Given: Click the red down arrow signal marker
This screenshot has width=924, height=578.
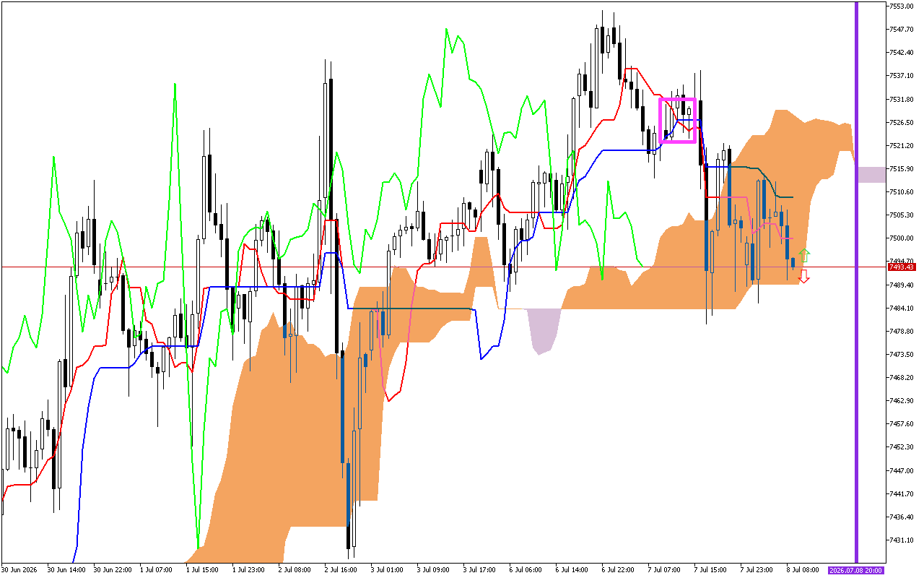Looking at the screenshot, I should pyautogui.click(x=803, y=277).
